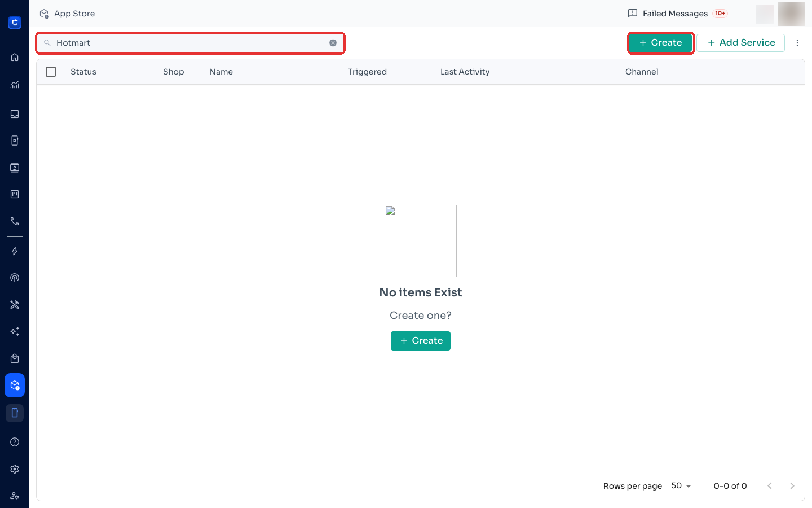
Task: Open the mobile device icon in sidebar
Action: 15,413
